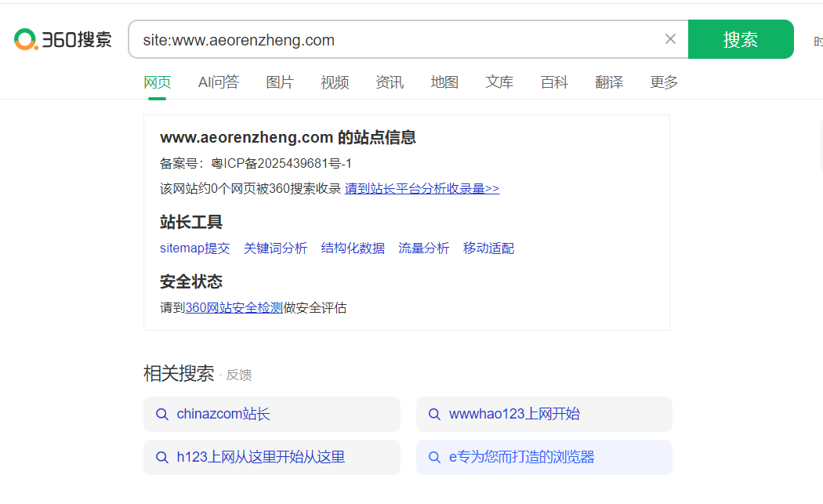
Task: Click the 关键词分析 link
Action: pos(275,248)
